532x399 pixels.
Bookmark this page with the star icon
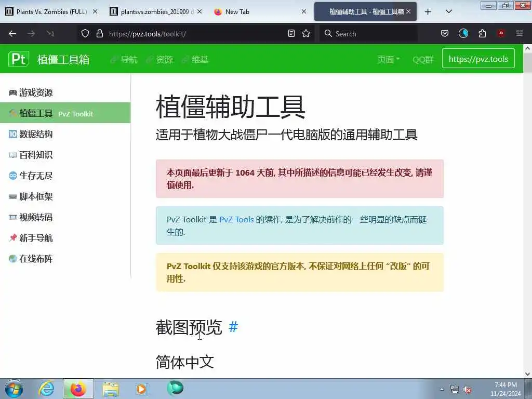click(306, 34)
